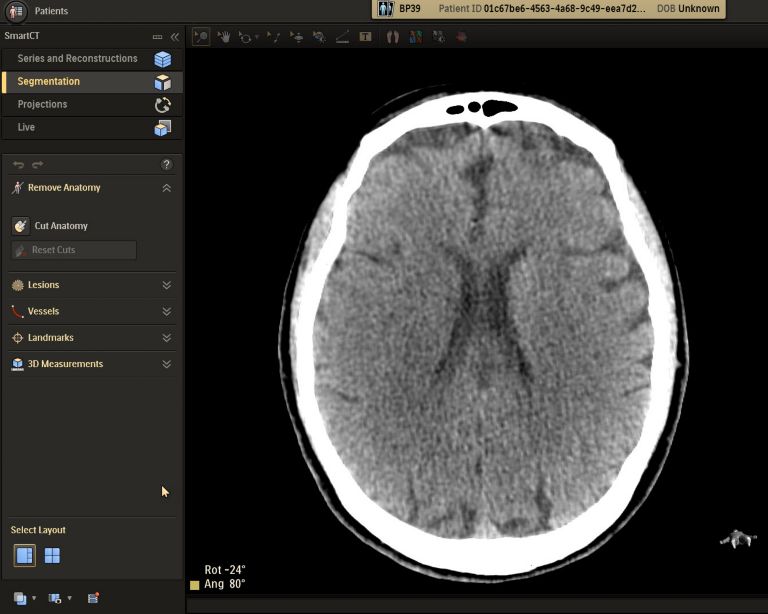Click the patient orientation figure in viewer
The height and width of the screenshot is (614, 768).
click(738, 539)
